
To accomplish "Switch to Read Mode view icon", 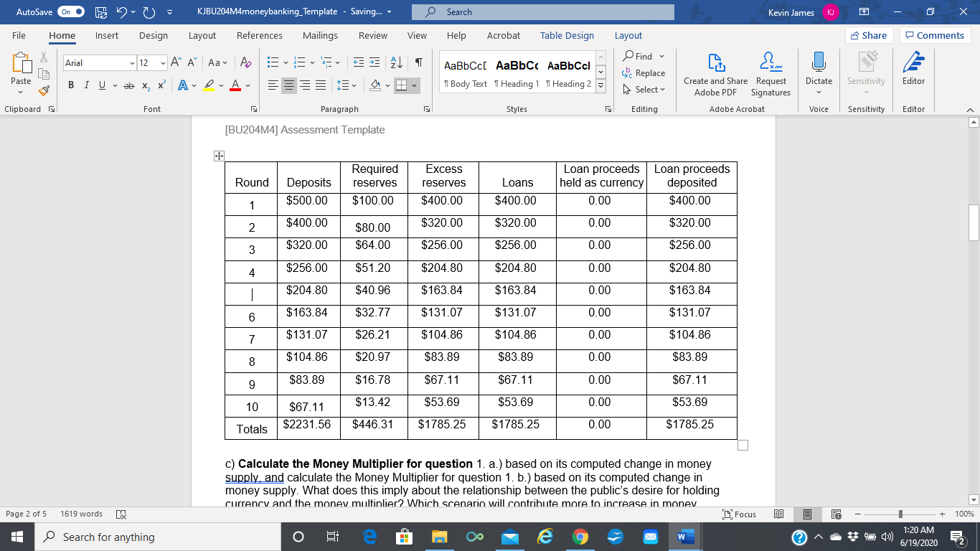I will coord(780,514).
